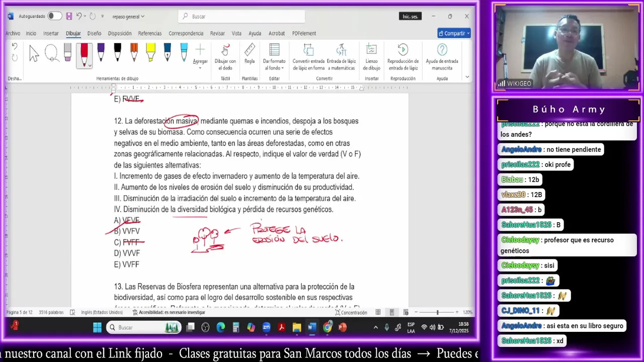Select the arrow selection cursor tool
This screenshot has height=362, width=644.
tap(34, 53)
